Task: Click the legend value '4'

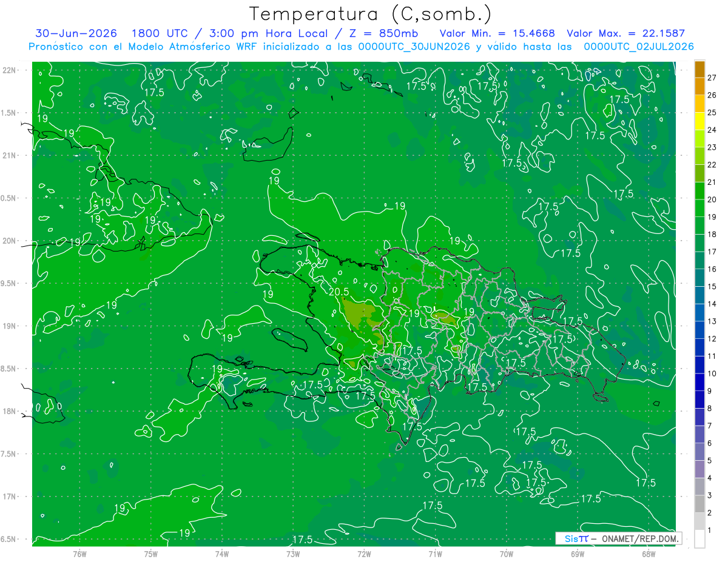Action: point(710,478)
